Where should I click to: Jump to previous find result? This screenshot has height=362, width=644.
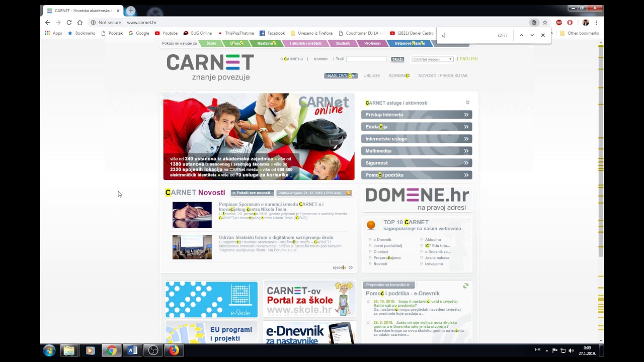pyautogui.click(x=521, y=35)
